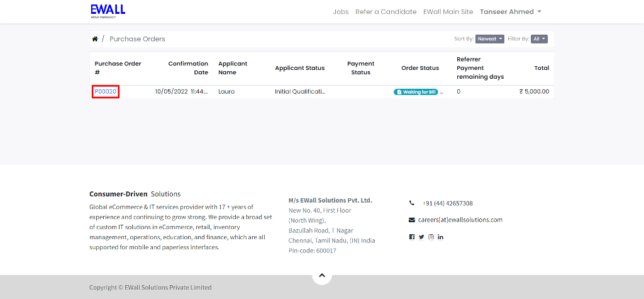Click the scroll-to-top chevron button

322,275
